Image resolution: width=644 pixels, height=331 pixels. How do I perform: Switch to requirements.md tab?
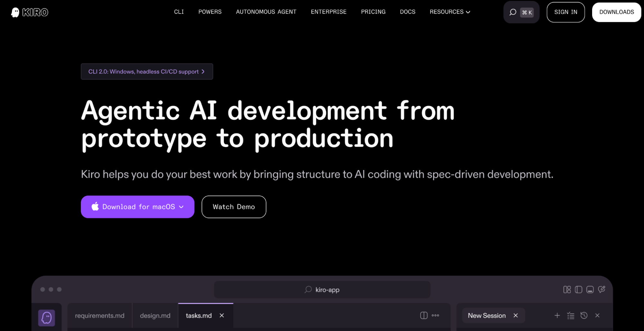click(x=100, y=316)
